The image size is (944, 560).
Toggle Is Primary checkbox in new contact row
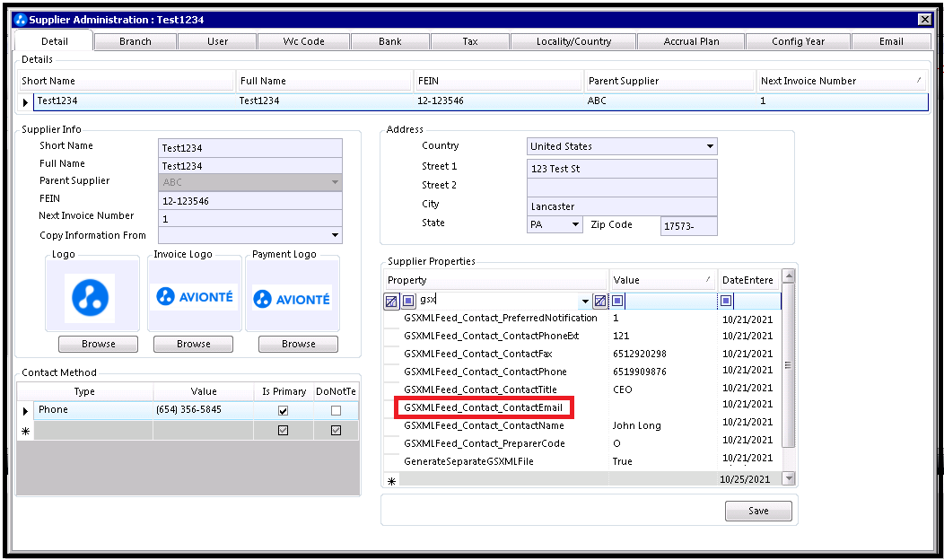283,431
